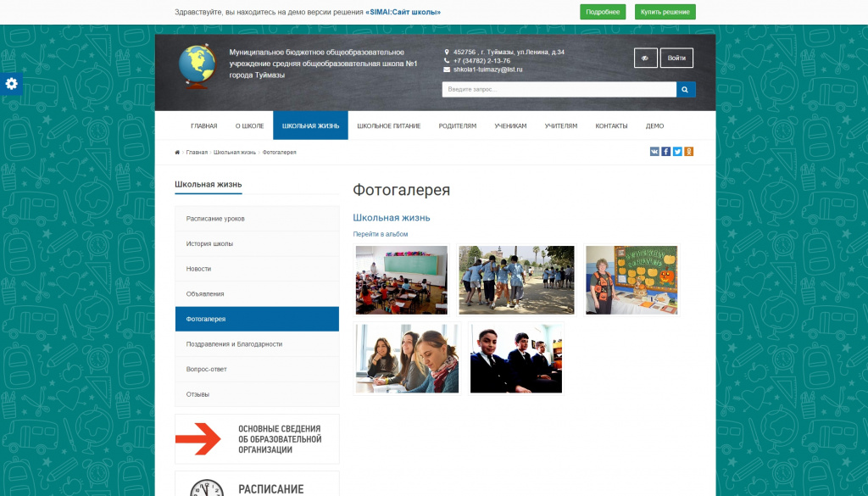Click the green Купить решение button

(665, 12)
